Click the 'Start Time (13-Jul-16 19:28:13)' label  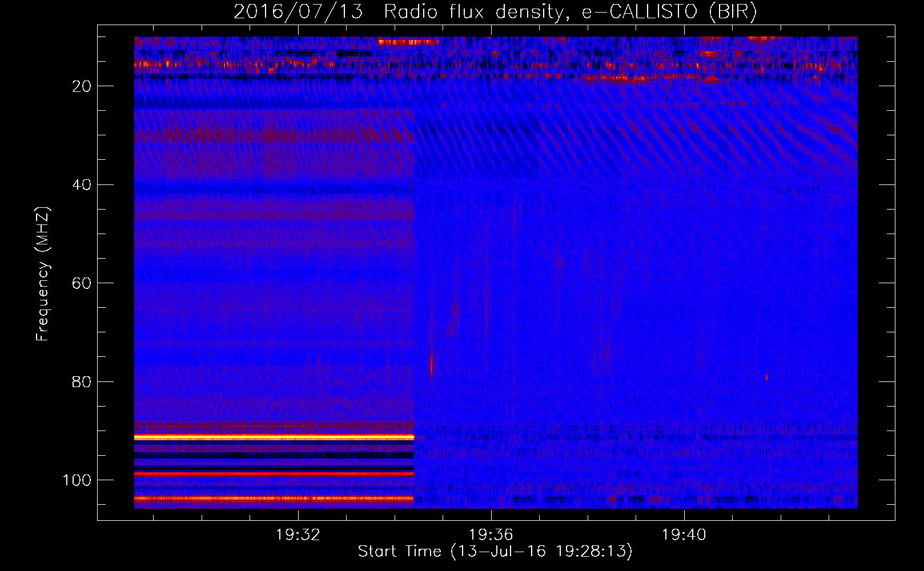(x=495, y=552)
